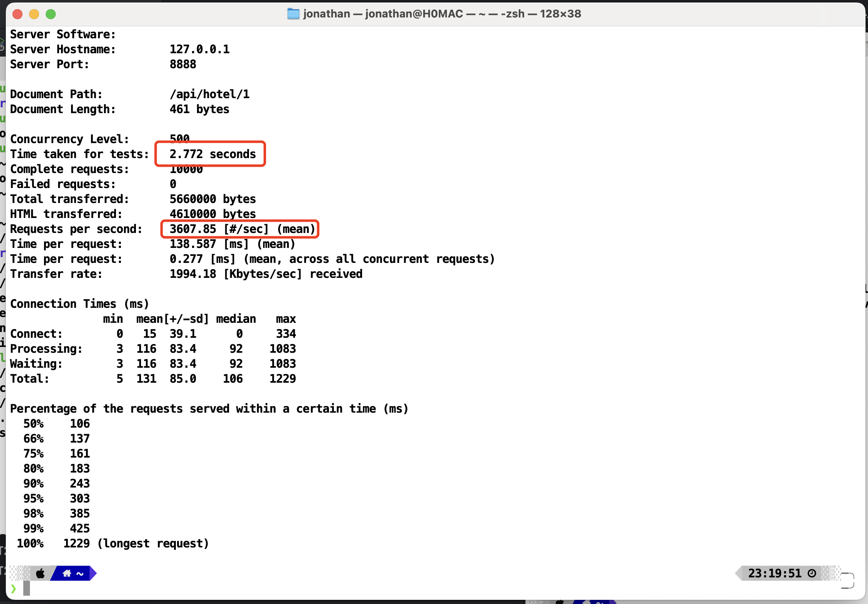
Task: Click the terminal cursor block at prompt
Action: pos(27,588)
